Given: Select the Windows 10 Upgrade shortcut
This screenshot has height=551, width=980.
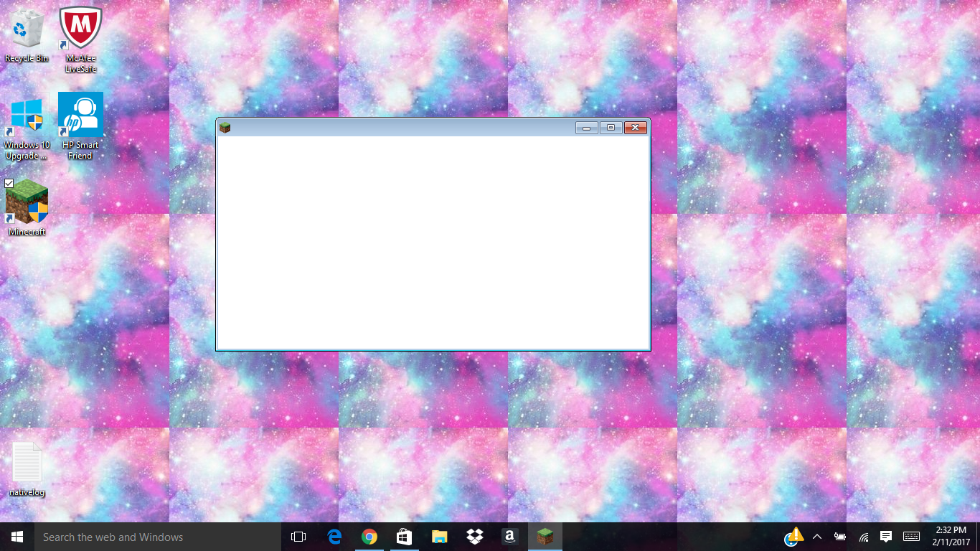Looking at the screenshot, I should [27, 126].
